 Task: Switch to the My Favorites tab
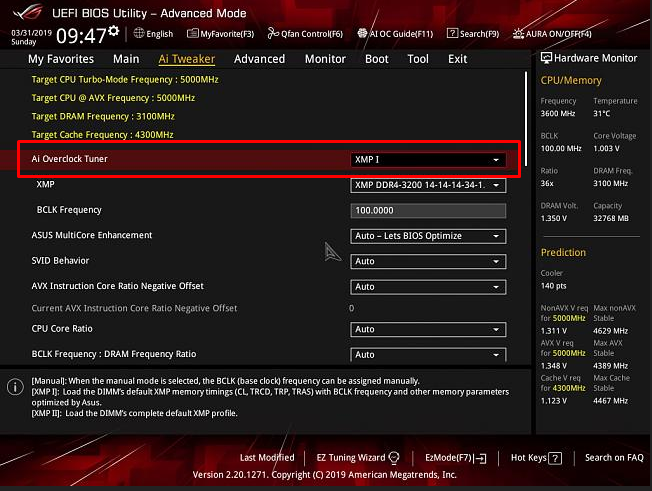pos(61,59)
